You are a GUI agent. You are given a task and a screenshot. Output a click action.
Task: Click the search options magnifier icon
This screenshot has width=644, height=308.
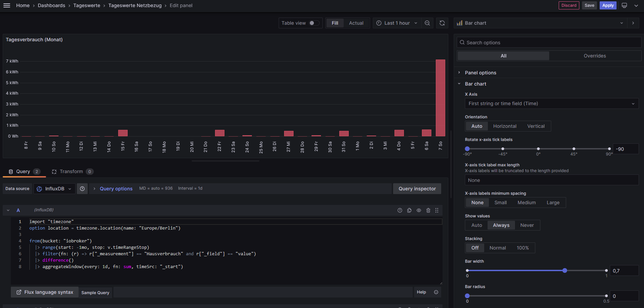click(462, 43)
